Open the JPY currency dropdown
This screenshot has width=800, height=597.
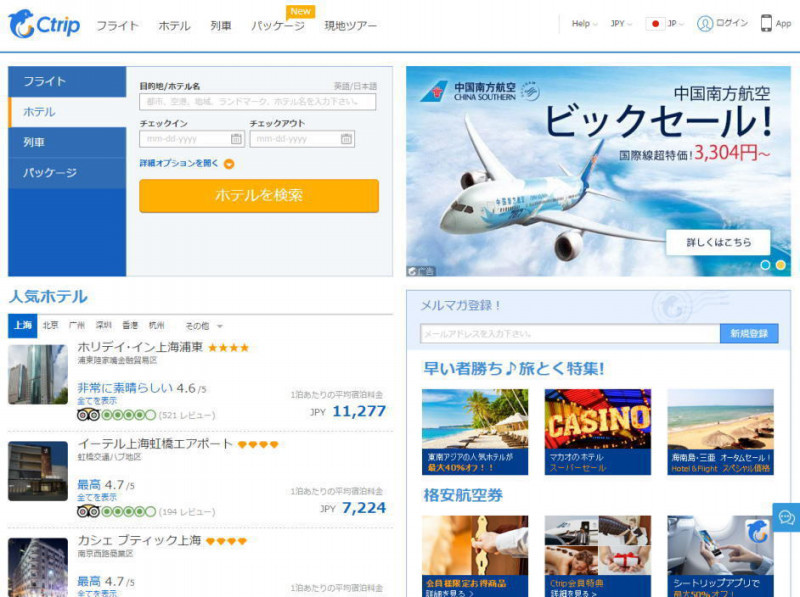point(621,23)
